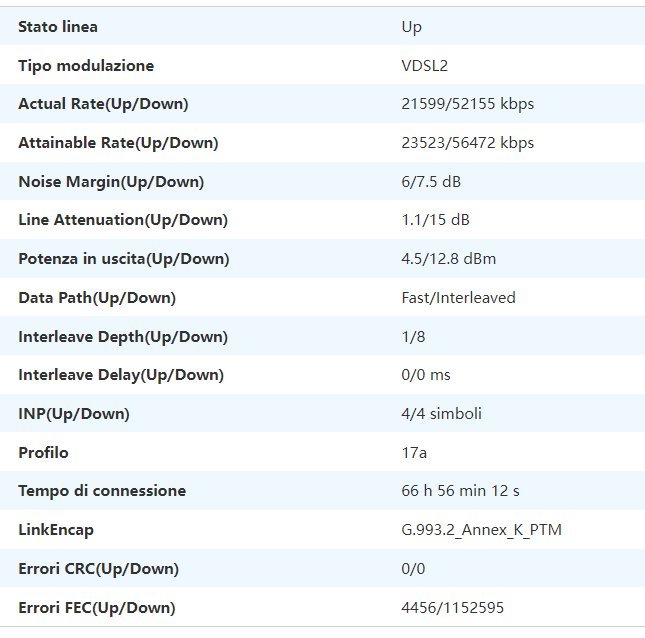Screen dimensions: 645x638
Task: Click the Fast/Interleaved data path value
Action: [x=458, y=298]
